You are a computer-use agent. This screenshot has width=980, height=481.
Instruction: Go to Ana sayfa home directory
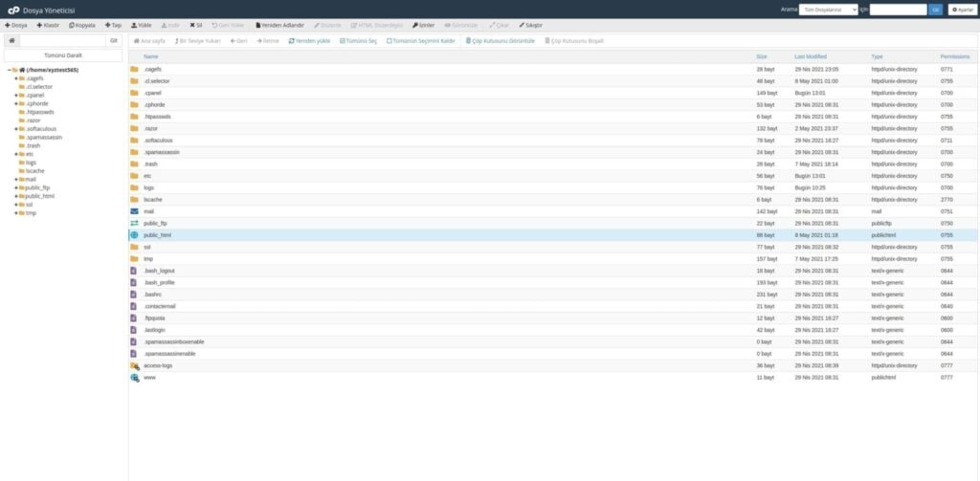[x=149, y=41]
